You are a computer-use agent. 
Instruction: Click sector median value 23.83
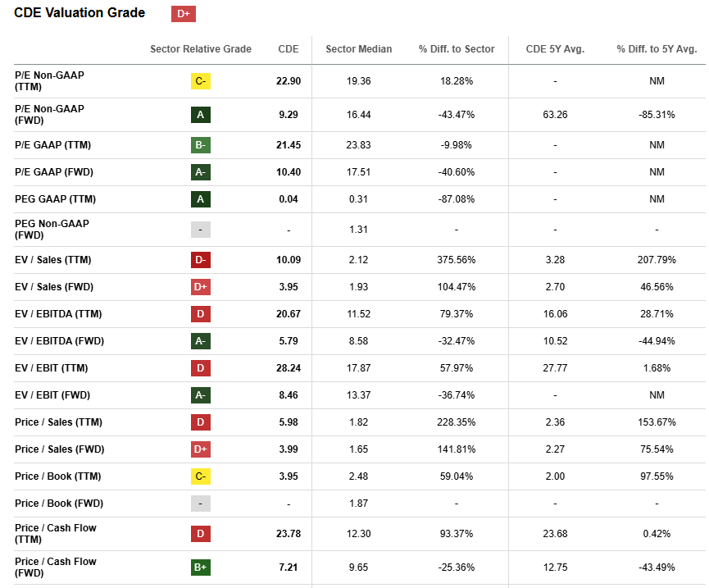[358, 145]
